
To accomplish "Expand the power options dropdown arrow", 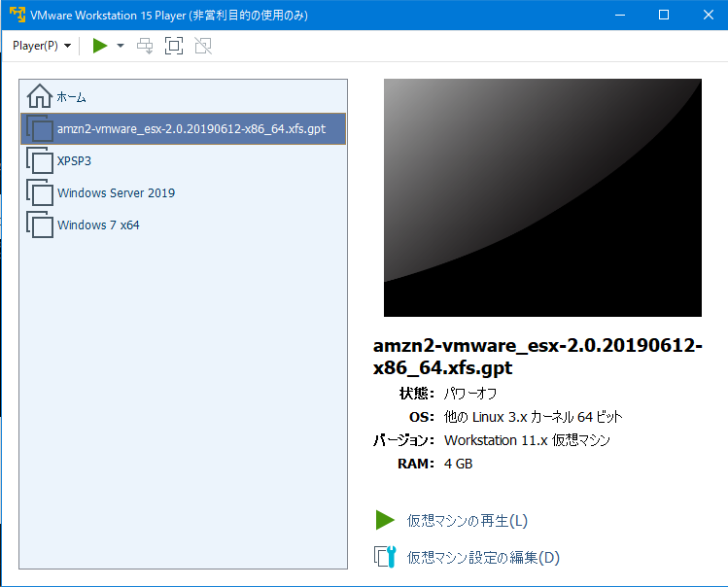I will point(121,46).
